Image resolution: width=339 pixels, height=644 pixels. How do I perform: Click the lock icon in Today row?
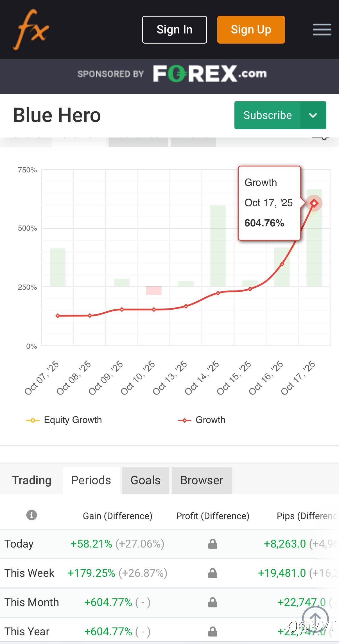coord(213,544)
